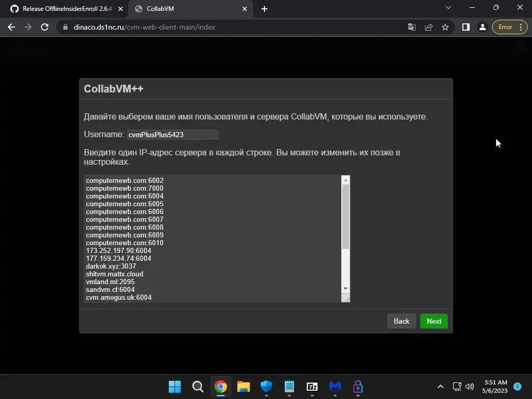
Task: Open Notepad from the taskbar
Action: click(x=289, y=387)
